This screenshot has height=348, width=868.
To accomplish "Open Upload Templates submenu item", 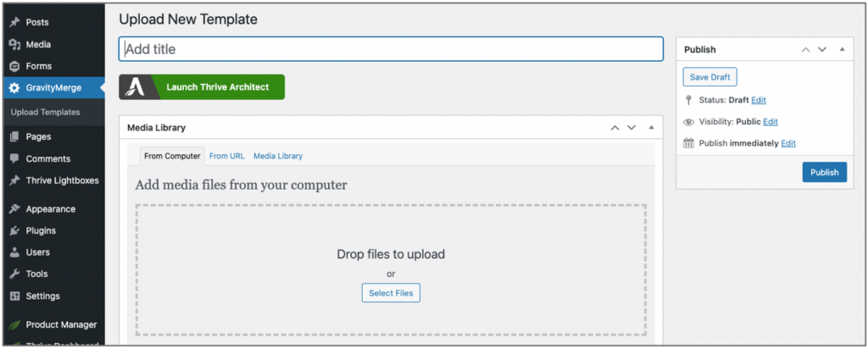I will 46,112.
